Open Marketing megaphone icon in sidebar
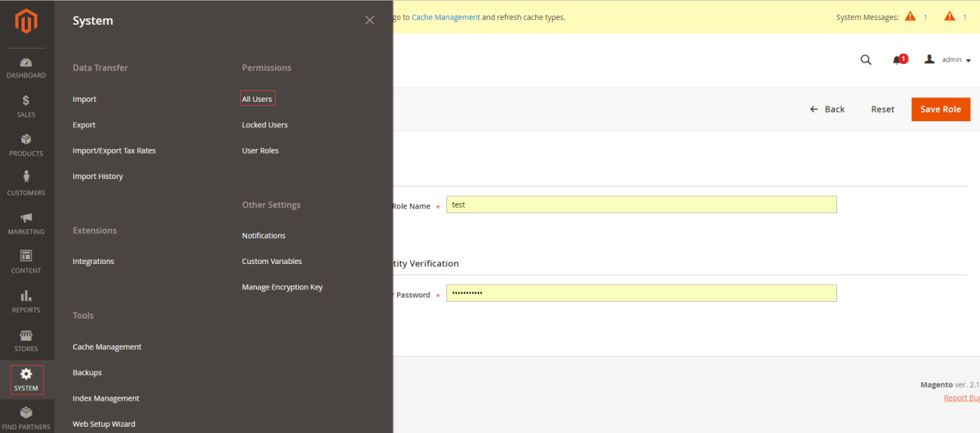 26,223
